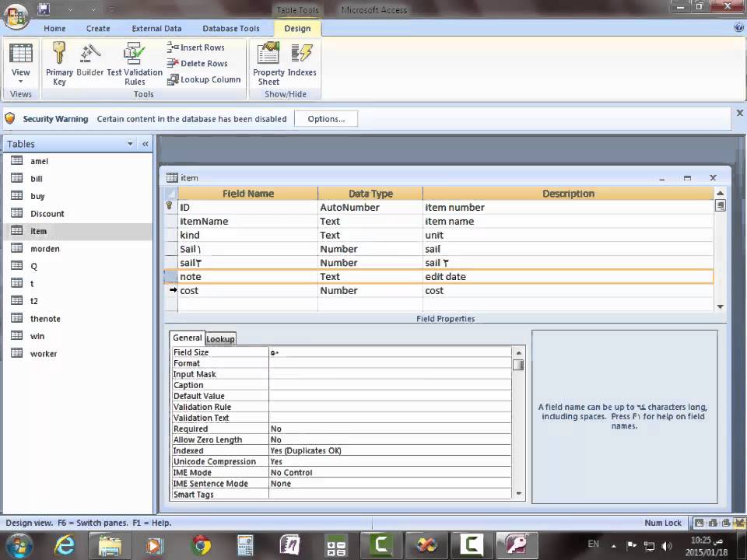The image size is (747, 560).
Task: Close the security warning message bar
Action: tap(739, 114)
